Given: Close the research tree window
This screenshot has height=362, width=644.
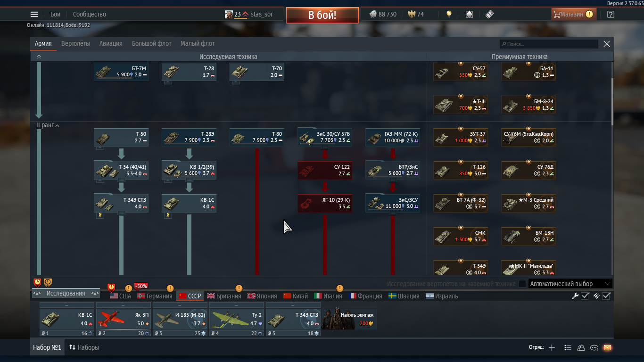Looking at the screenshot, I should [607, 44].
